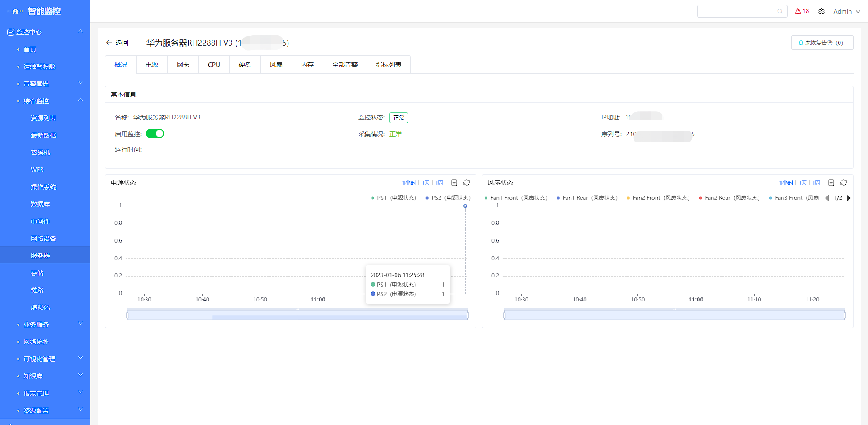Expand the 知识库 submenu
Viewport: 868px width, 425px height.
80,375
